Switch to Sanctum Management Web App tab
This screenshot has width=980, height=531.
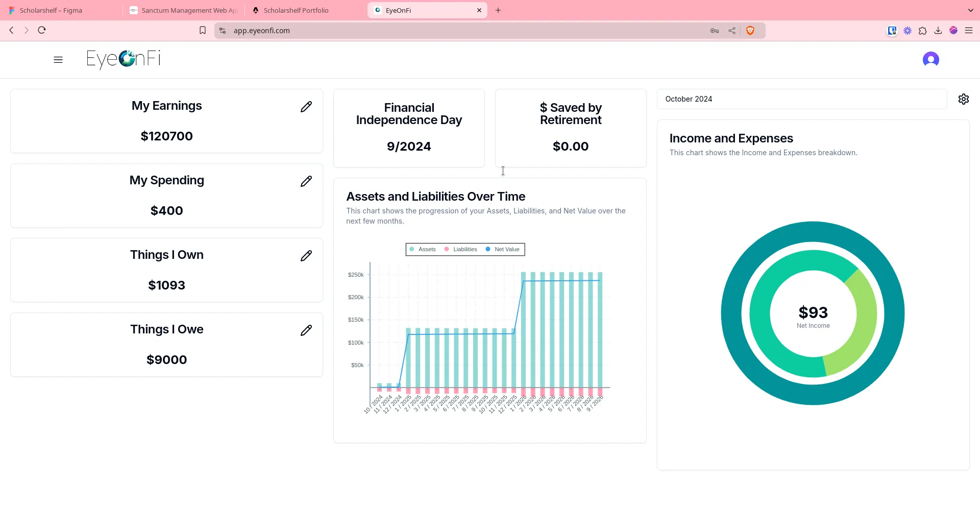(x=184, y=10)
